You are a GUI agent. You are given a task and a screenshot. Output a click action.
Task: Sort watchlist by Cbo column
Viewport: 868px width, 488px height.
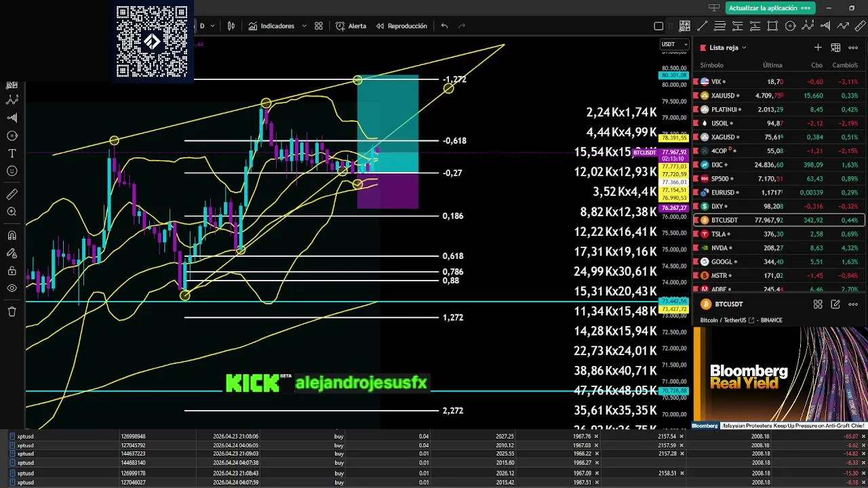[816, 65]
